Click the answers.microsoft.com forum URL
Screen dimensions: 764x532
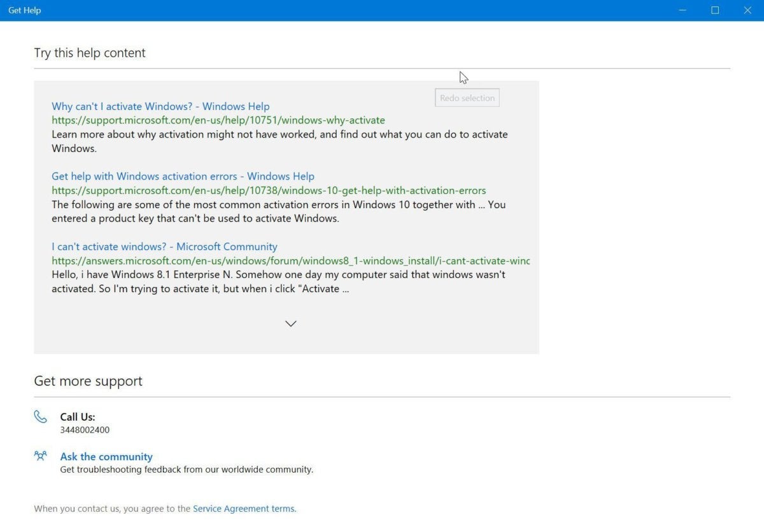(290, 260)
